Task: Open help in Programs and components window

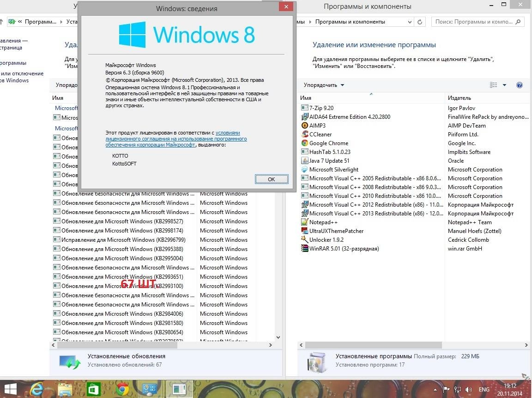Action: tap(519, 85)
